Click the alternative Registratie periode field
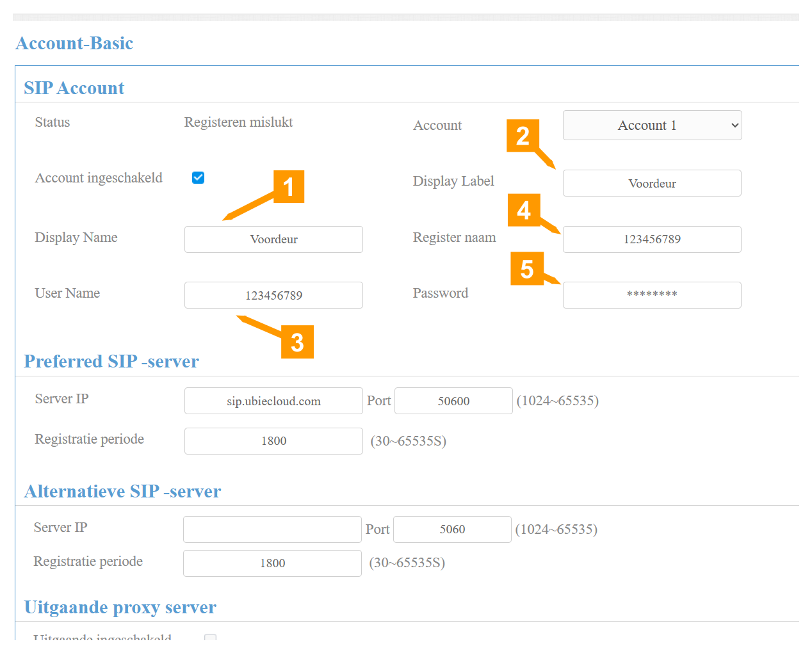 272,563
